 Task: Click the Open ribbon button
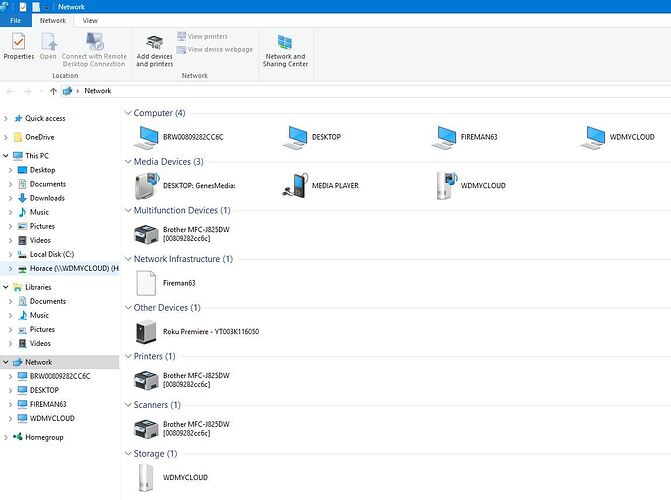48,46
